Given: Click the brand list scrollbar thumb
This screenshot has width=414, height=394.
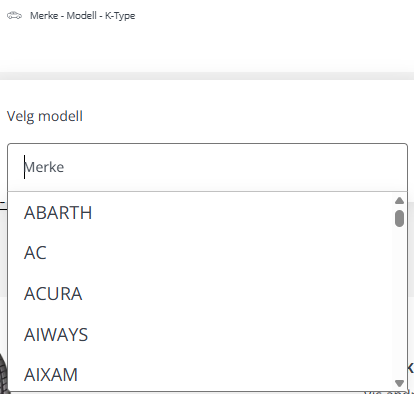Looking at the screenshot, I should [x=399, y=218].
